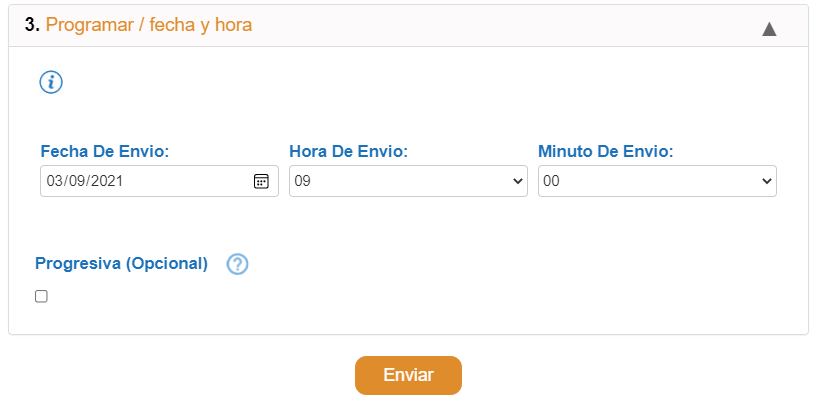Enable the Progresiva (Opcional) checkbox

click(x=41, y=296)
